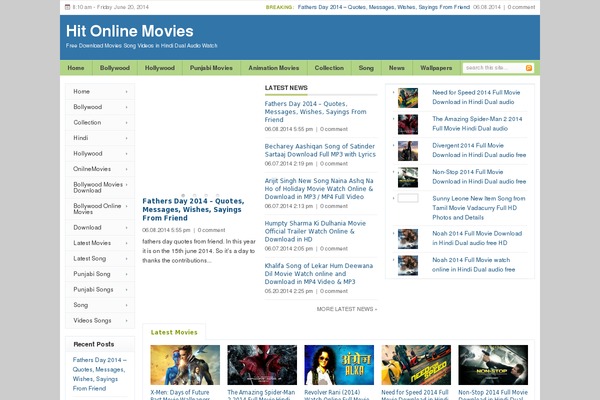Open the Becharey Aashiqan Song news link
The image size is (600, 400).
coord(320,150)
